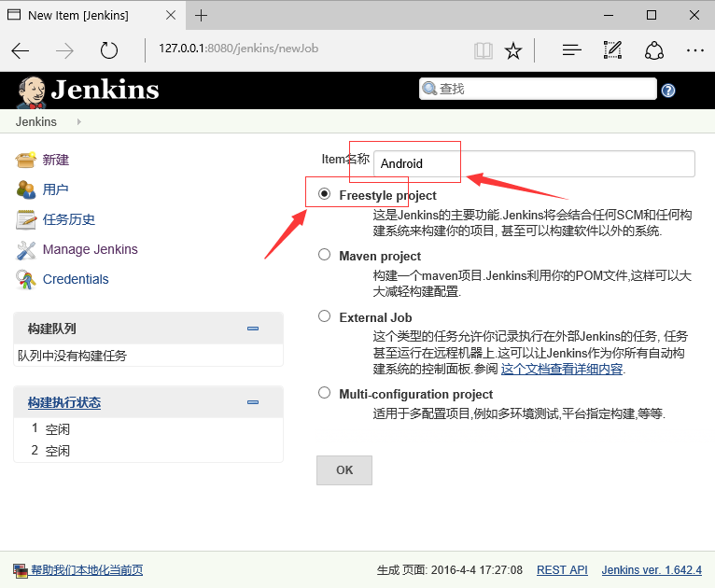Click the Credentials keys icon
This screenshot has height=588, width=715.
click(x=25, y=279)
